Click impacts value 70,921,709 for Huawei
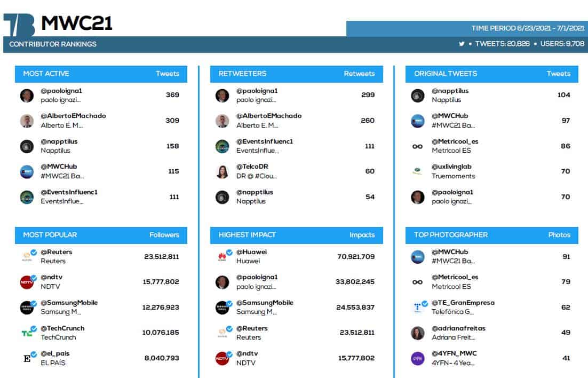 tap(356, 257)
